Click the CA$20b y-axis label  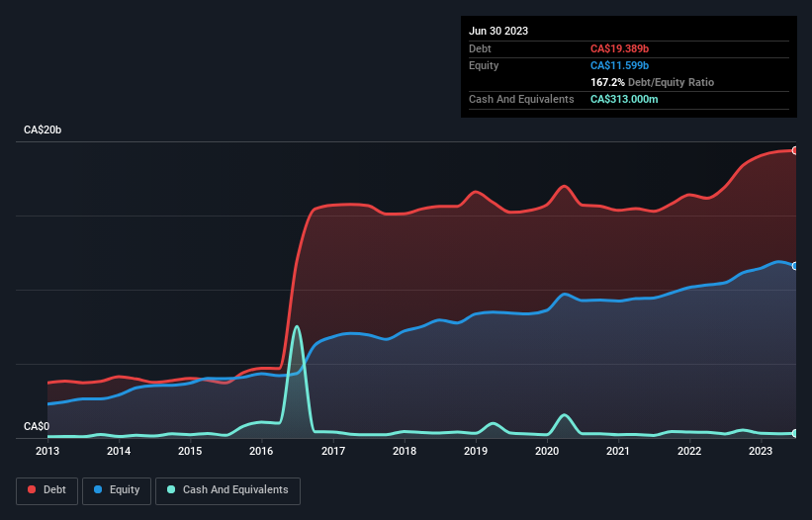tap(43, 130)
